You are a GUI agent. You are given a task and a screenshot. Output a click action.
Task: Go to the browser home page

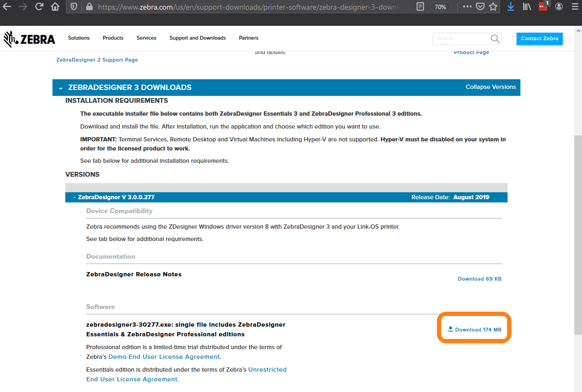point(55,7)
